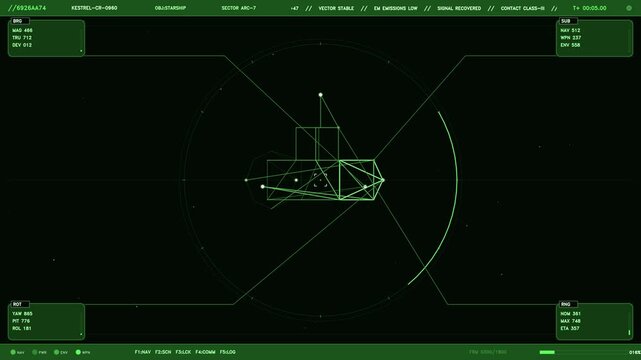The image size is (641, 360).
Task: Click the dim TRK readout in bottom bar
Action: tap(488, 352)
